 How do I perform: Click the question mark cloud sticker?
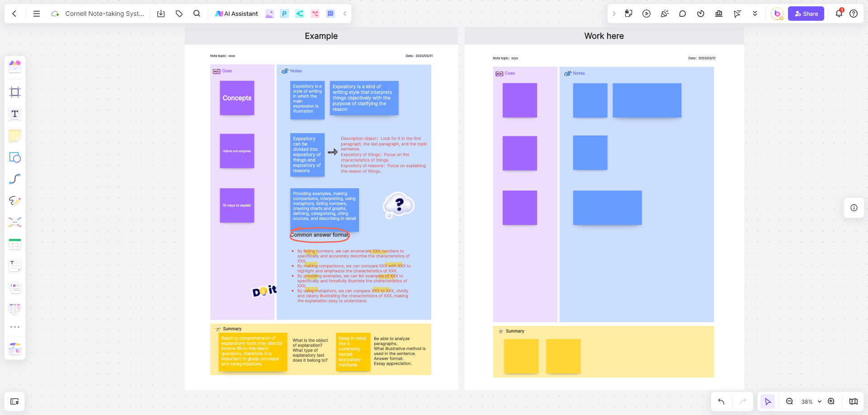398,205
